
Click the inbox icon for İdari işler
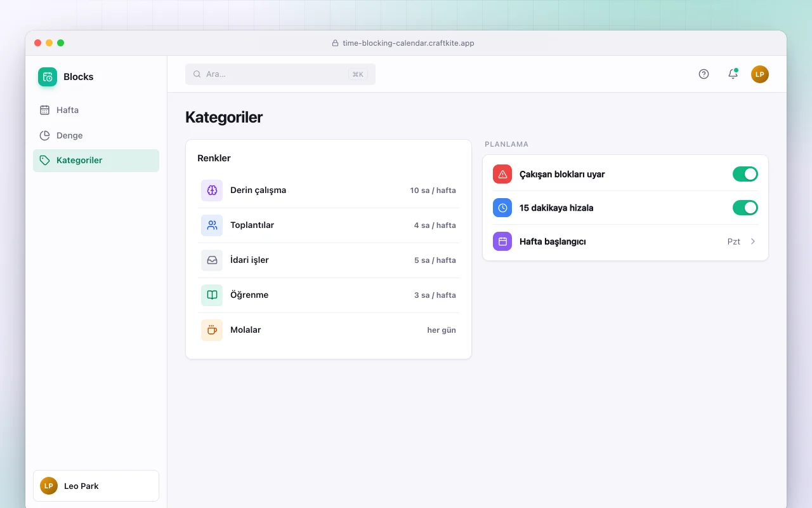pos(212,260)
